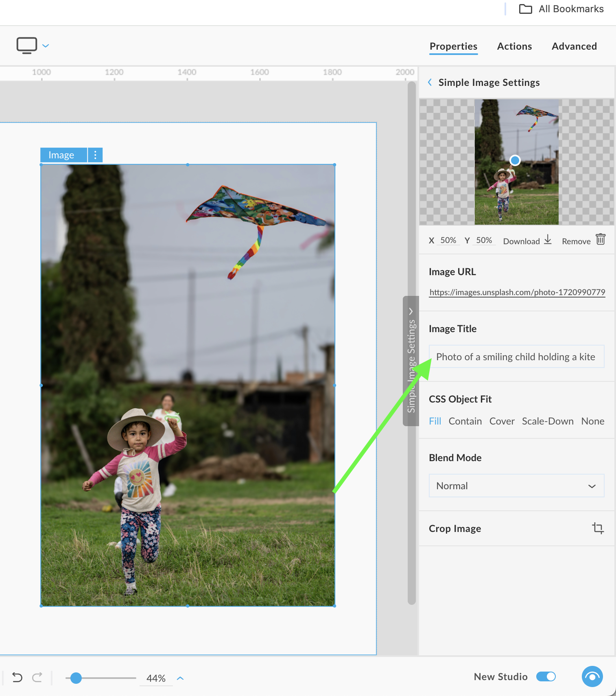
Task: Open the Blend Mode dropdown
Action: coord(516,486)
